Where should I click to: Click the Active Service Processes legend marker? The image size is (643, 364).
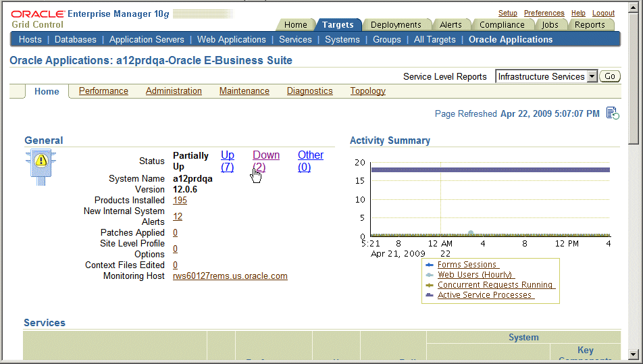click(x=430, y=294)
